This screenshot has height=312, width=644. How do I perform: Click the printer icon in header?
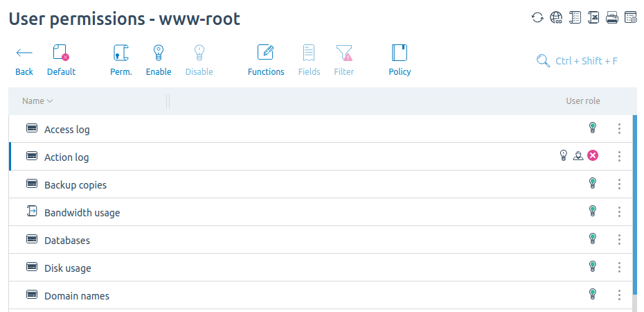click(x=612, y=17)
